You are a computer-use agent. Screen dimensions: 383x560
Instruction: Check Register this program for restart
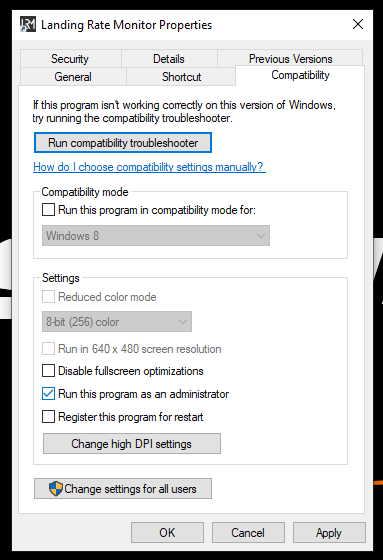[x=49, y=416]
